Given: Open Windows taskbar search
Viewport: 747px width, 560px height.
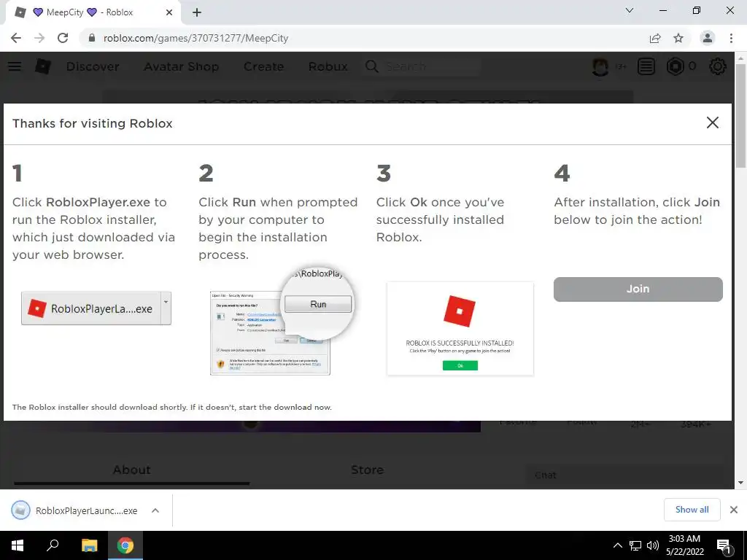Looking at the screenshot, I should 53,545.
